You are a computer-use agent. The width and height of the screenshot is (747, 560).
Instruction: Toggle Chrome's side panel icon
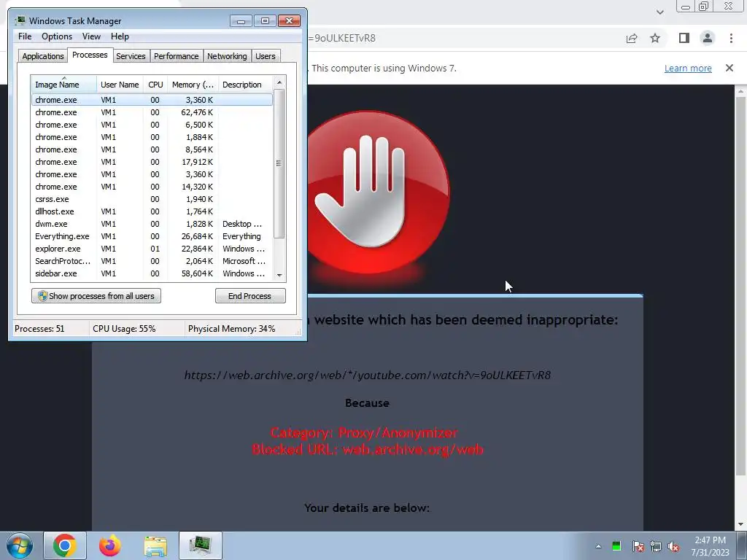684,38
